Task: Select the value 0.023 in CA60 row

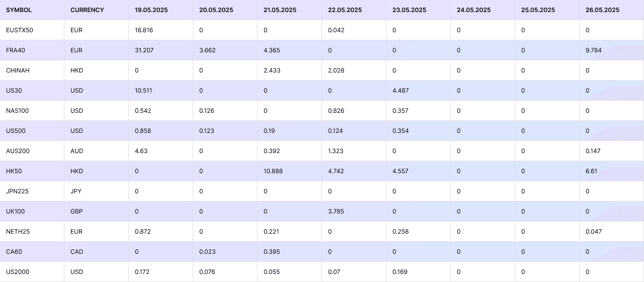Action: pyautogui.click(x=207, y=252)
